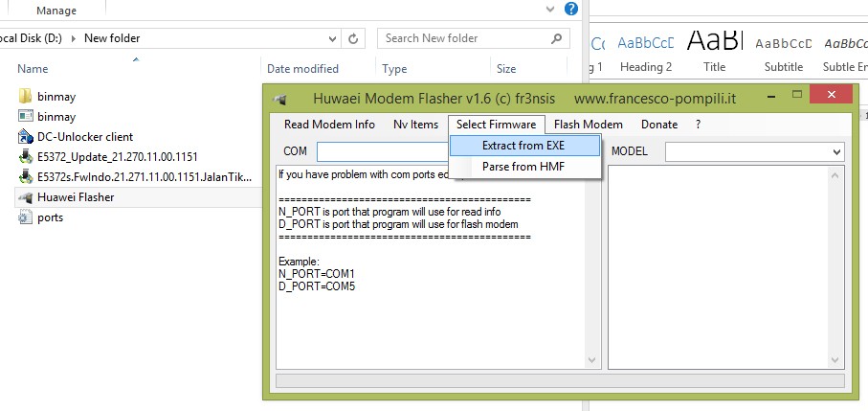
Task: Click the search magnifier in Explorer
Action: pyautogui.click(x=556, y=38)
